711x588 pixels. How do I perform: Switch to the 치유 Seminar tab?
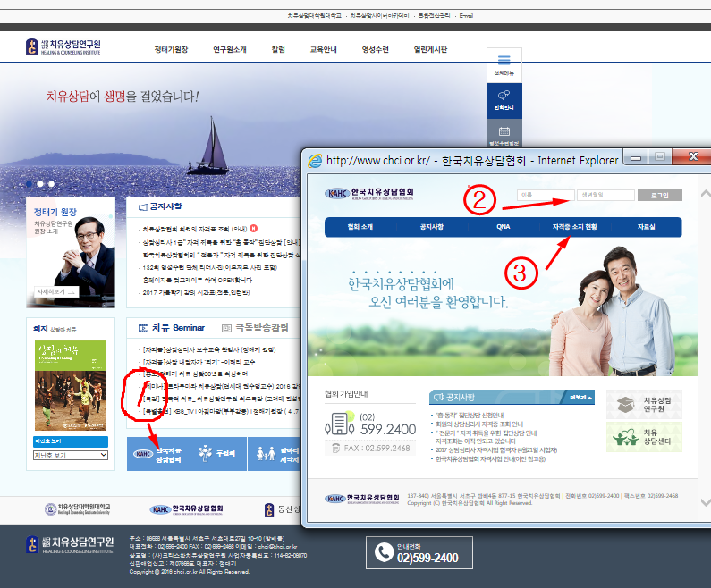click(x=178, y=328)
